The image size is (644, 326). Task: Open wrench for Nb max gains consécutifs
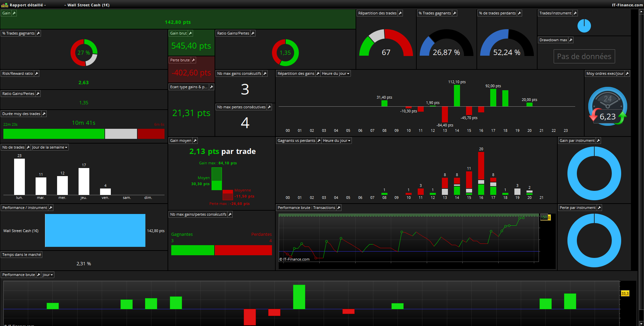[265, 73]
